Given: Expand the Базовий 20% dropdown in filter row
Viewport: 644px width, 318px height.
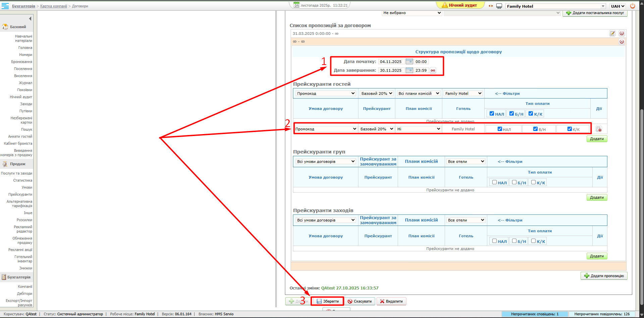Looking at the screenshot, I should [377, 93].
